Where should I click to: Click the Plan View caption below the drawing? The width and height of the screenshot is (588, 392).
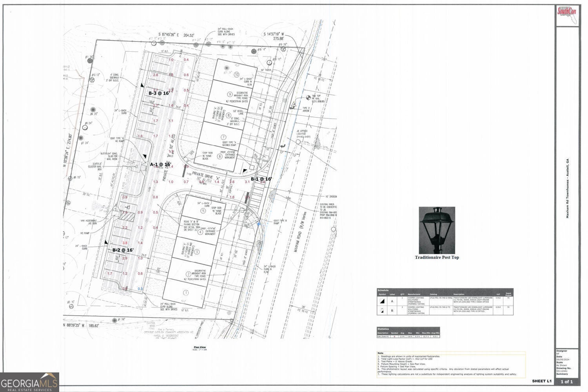200,347
